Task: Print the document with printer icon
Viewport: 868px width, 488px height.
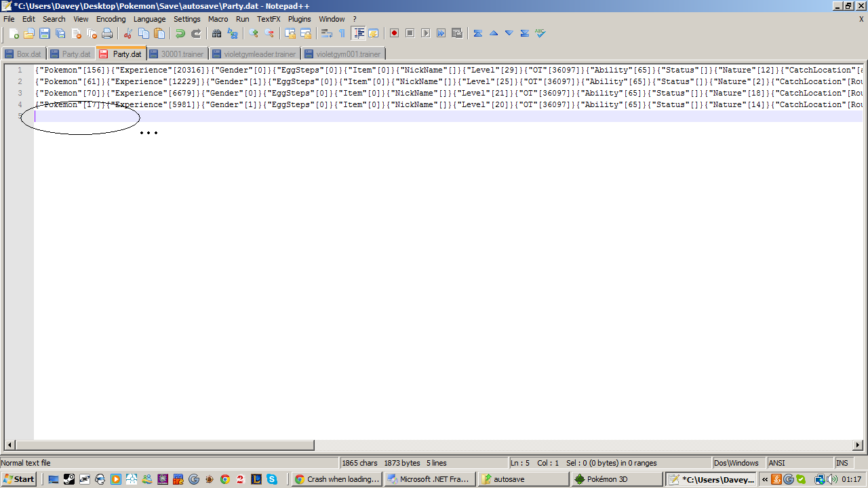Action: [107, 33]
